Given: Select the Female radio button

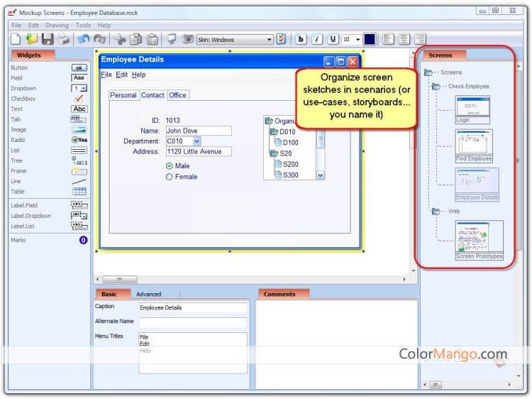Looking at the screenshot, I should pyautogui.click(x=170, y=177).
